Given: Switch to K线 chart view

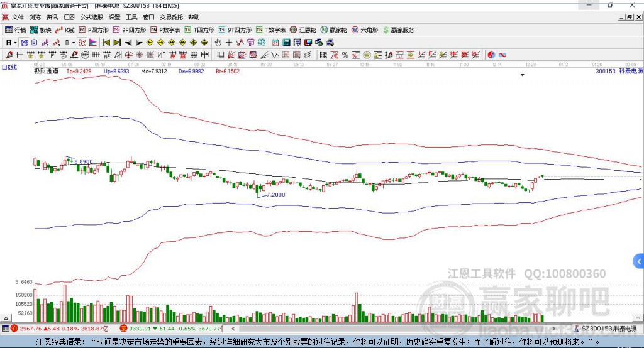Looking at the screenshot, I should coord(65,30).
